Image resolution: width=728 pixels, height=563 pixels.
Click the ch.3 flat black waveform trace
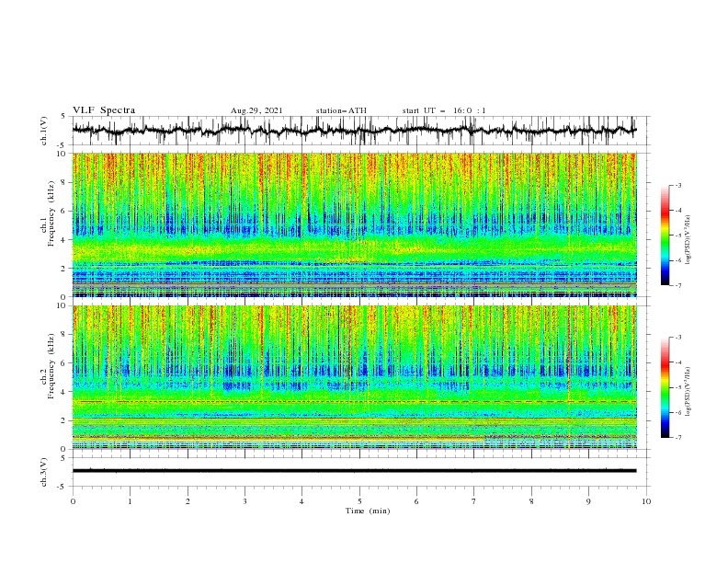(354, 471)
